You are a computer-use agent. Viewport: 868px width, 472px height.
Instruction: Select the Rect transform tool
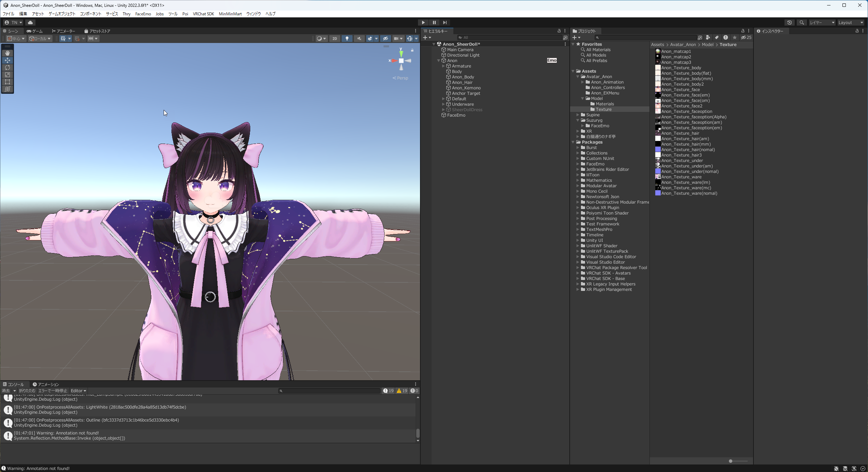(x=8, y=82)
